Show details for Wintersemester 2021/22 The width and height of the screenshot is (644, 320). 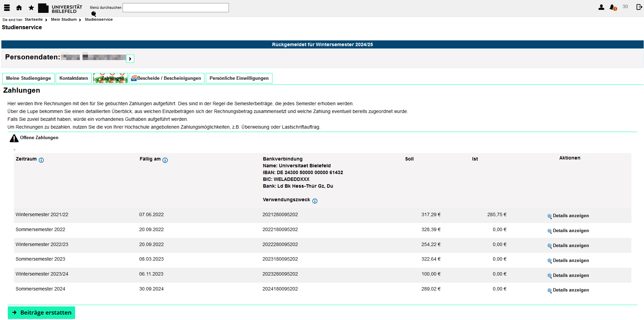point(570,216)
